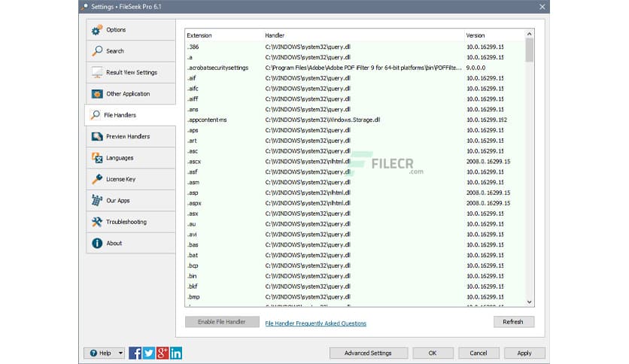
Task: Select the File Handlers magnifier icon
Action: tap(95, 115)
